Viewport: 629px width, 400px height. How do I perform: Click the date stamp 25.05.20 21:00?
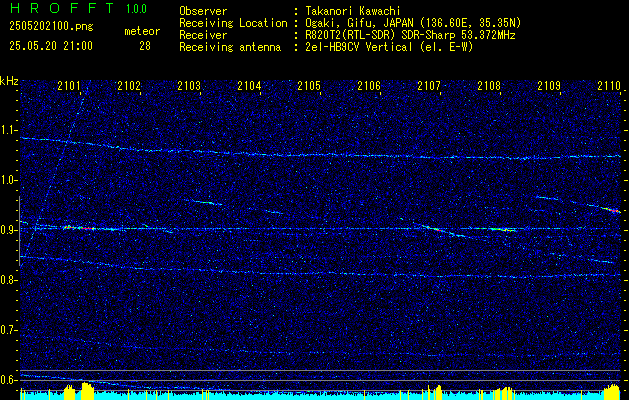point(51,46)
